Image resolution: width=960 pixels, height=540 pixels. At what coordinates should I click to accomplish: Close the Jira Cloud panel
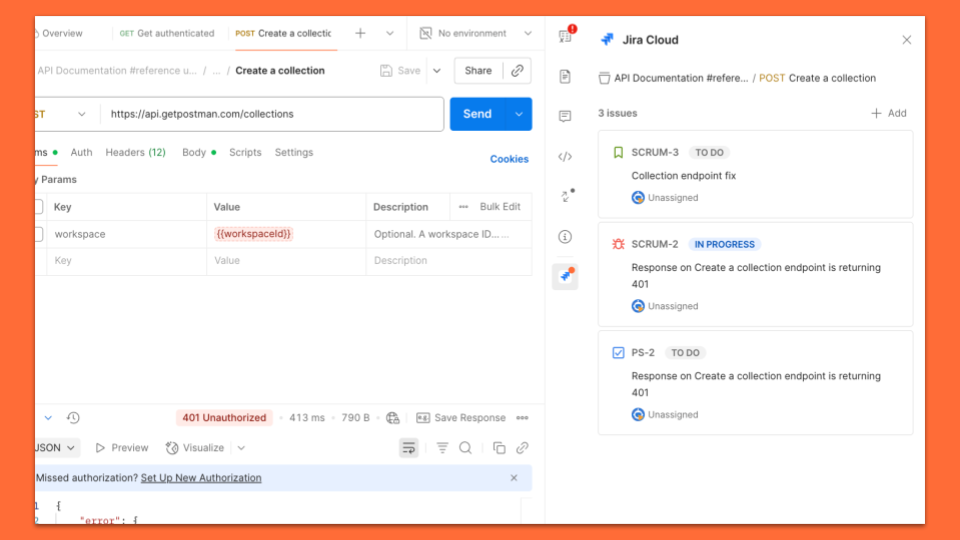pos(906,40)
